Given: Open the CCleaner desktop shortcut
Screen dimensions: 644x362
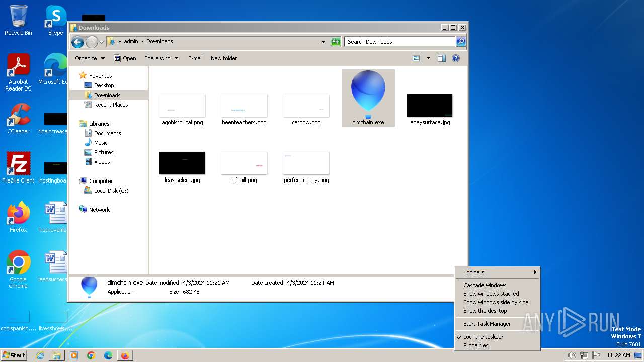Looking at the screenshot, I should click(18, 119).
